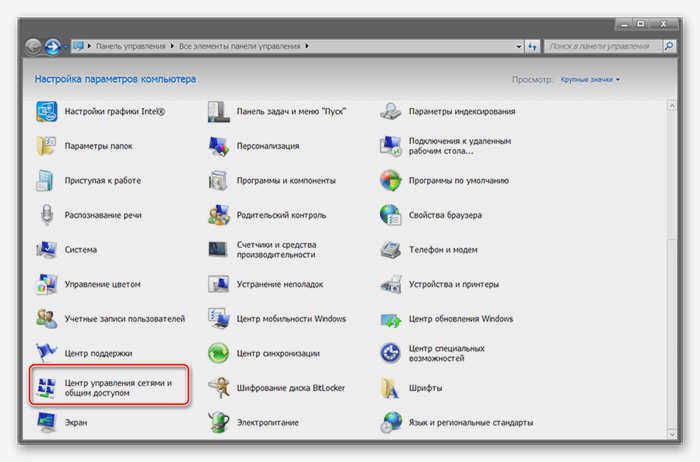Click the Control Panel search input field
This screenshot has height=462, width=700.
(603, 46)
